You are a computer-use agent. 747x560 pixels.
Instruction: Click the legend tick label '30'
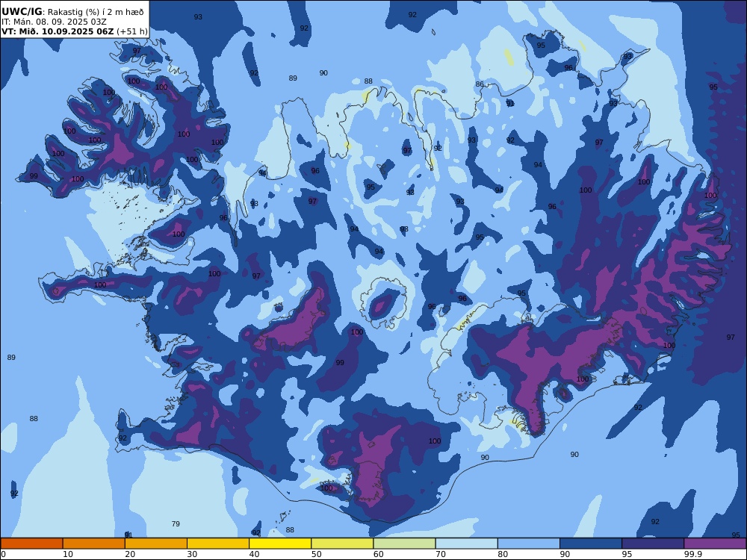(192, 554)
